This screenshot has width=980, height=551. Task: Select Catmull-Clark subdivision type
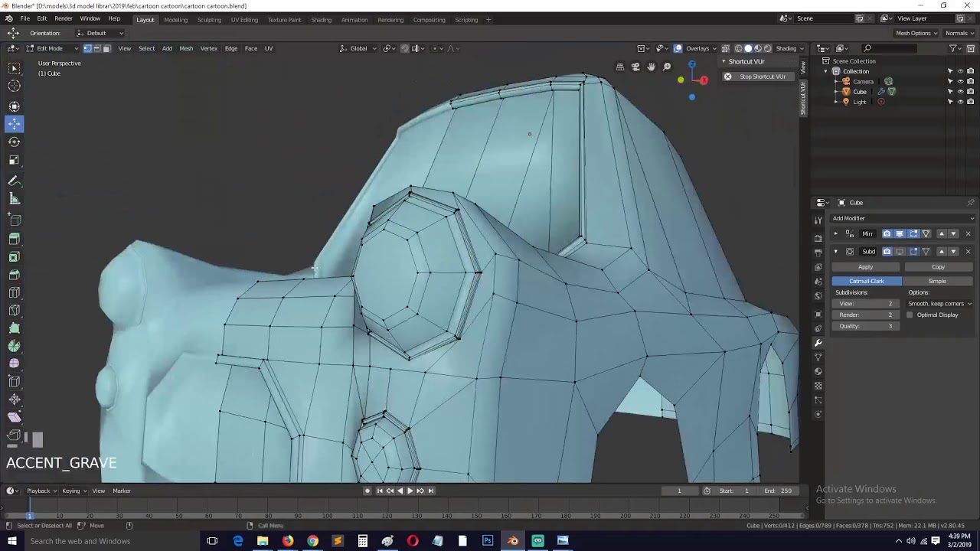(867, 281)
